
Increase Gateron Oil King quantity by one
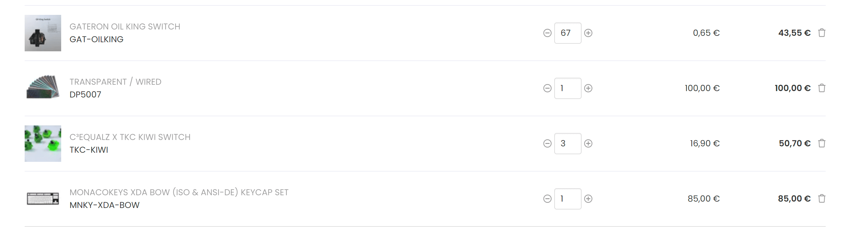[588, 33]
